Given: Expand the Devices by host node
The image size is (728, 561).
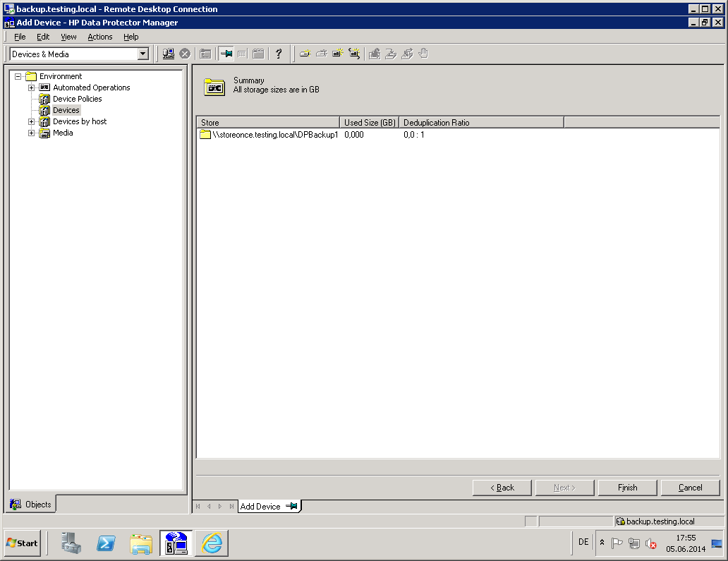Looking at the screenshot, I should pos(31,121).
